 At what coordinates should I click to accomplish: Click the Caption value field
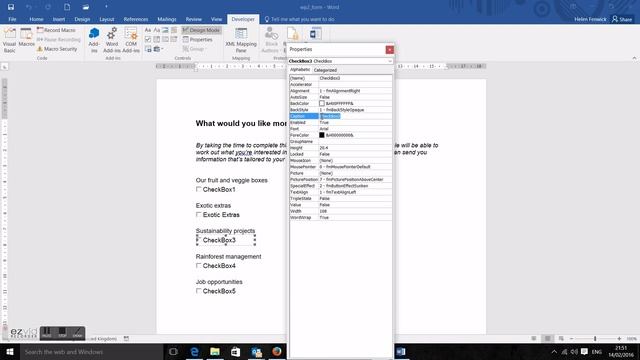(355, 116)
